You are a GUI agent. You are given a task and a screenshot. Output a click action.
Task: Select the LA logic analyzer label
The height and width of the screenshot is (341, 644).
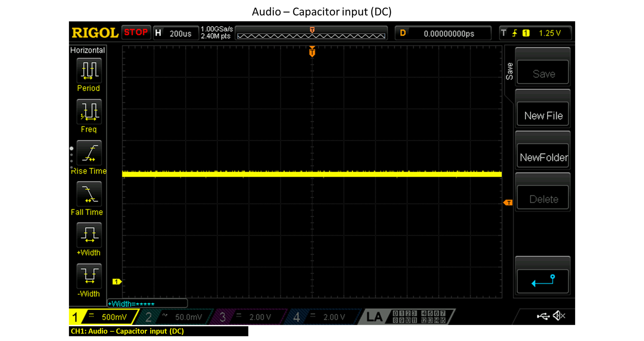(x=374, y=317)
